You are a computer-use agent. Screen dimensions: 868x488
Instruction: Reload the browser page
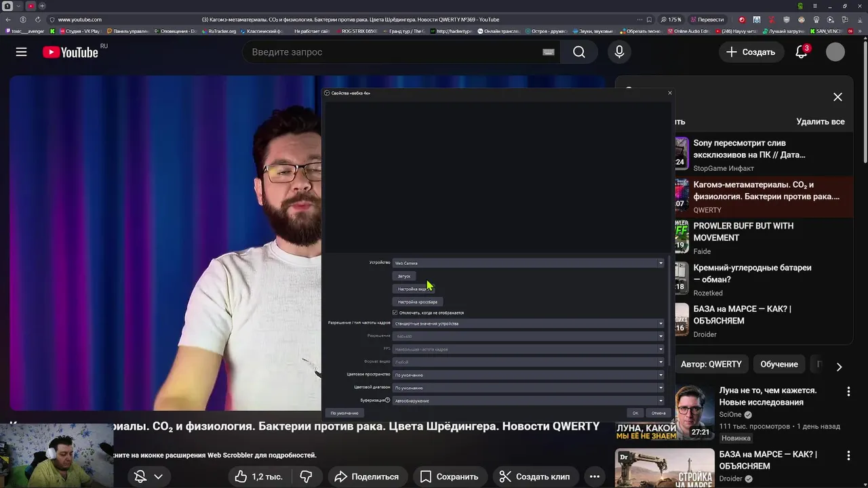[37, 20]
